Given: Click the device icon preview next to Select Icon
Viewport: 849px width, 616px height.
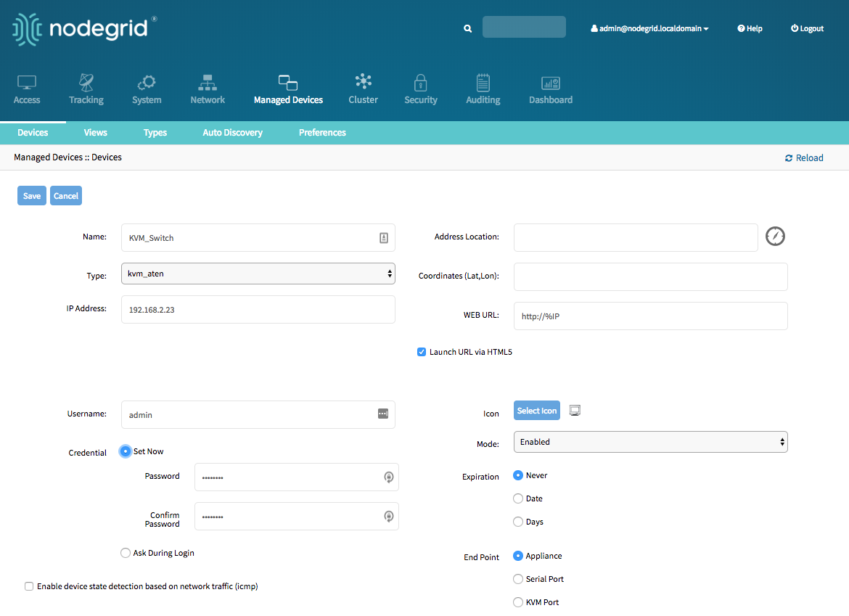Looking at the screenshot, I should (575, 411).
